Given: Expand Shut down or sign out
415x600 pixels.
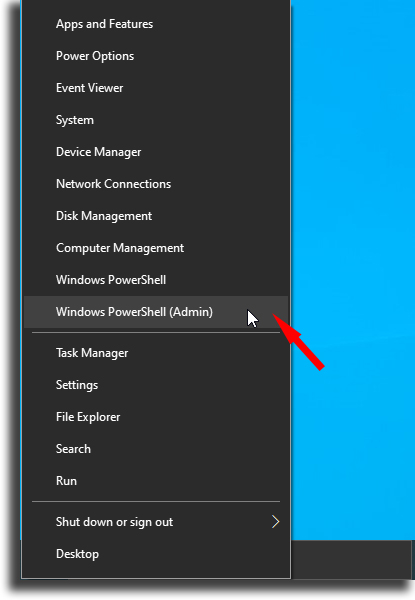Looking at the screenshot, I should [156, 522].
